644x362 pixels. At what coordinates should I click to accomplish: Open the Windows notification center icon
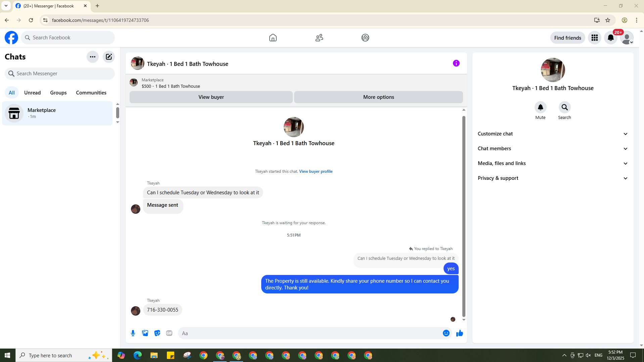pos(633,355)
